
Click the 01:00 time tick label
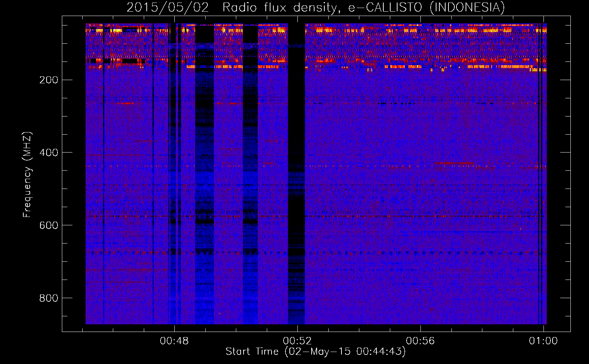543,341
